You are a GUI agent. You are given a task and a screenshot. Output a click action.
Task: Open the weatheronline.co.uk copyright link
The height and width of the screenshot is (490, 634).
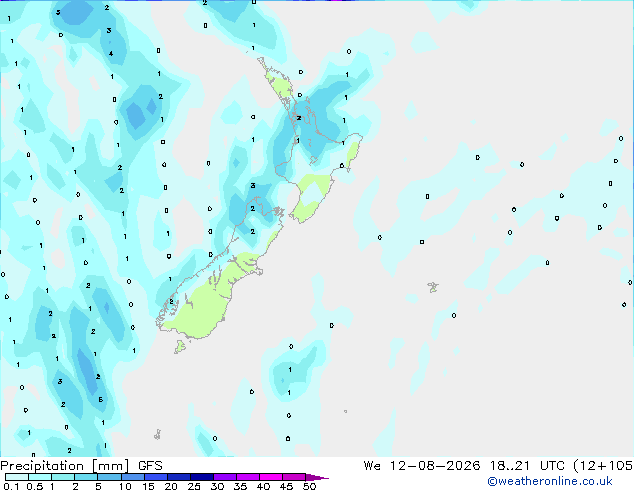(550, 481)
